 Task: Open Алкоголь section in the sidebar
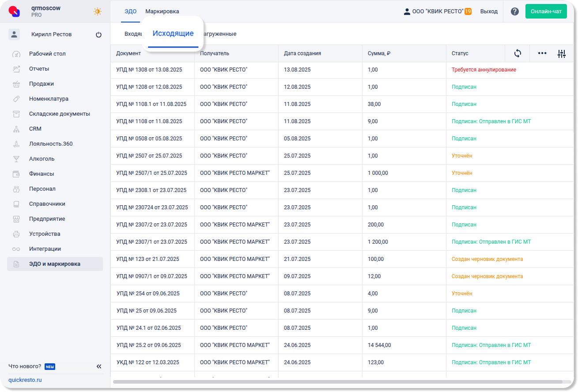click(x=42, y=159)
